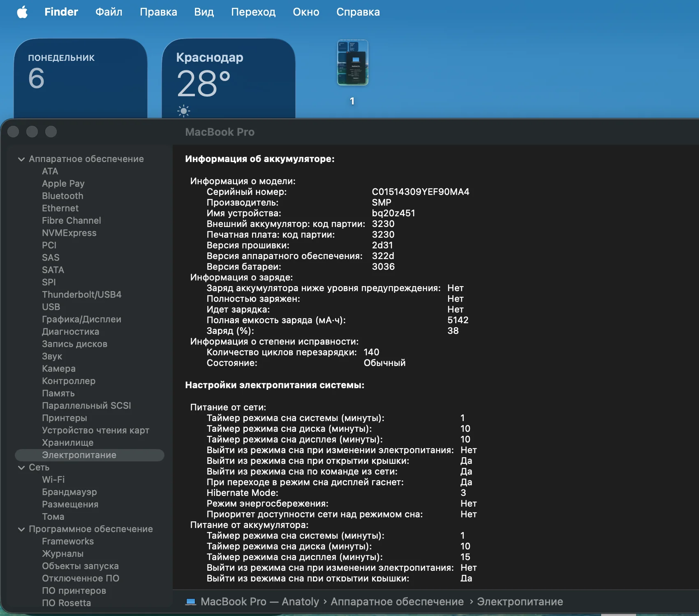Collapse the Программное обеспечение section
This screenshot has width=699, height=616.
click(x=21, y=529)
